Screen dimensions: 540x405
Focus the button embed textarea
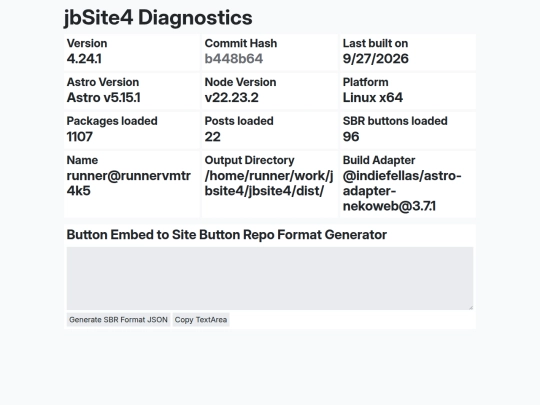270,278
